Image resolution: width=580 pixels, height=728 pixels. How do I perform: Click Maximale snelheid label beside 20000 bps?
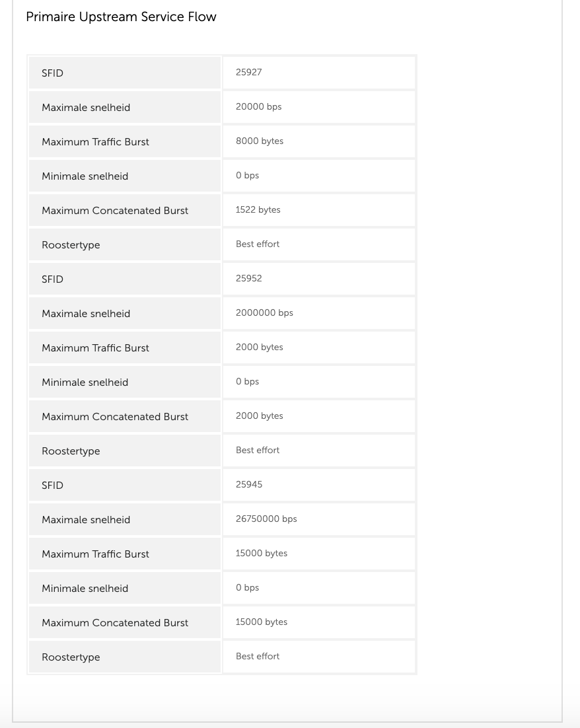point(86,108)
